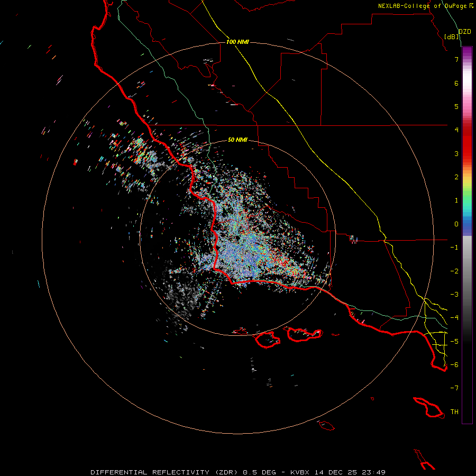Click the 3 value on the color scale
Image resolution: width=476 pixels, height=476 pixels.
[x=456, y=153]
